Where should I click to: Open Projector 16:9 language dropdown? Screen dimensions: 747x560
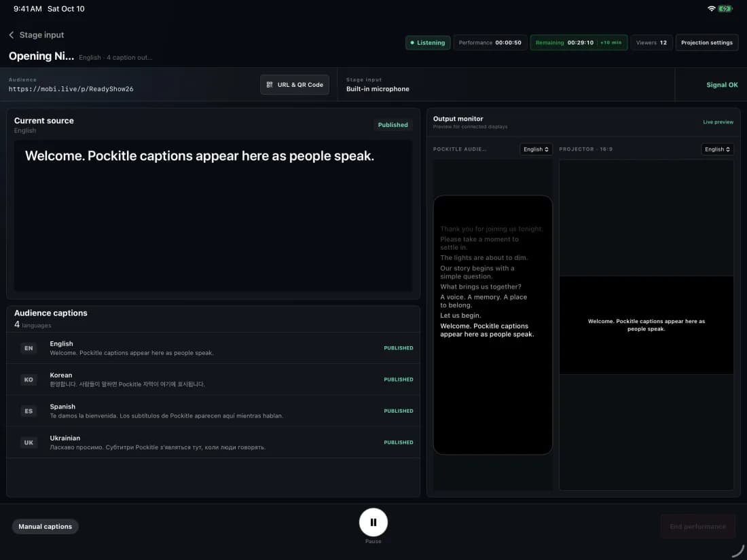coord(718,149)
